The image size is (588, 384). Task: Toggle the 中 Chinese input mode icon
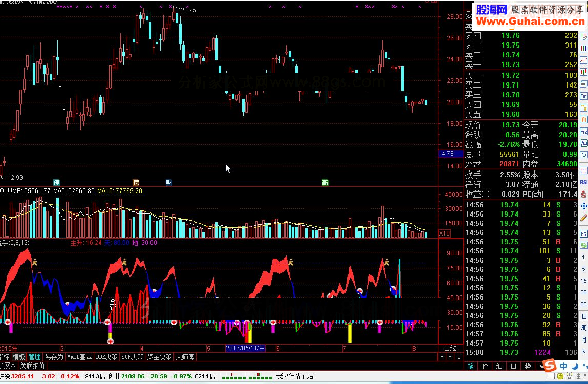coord(563,366)
